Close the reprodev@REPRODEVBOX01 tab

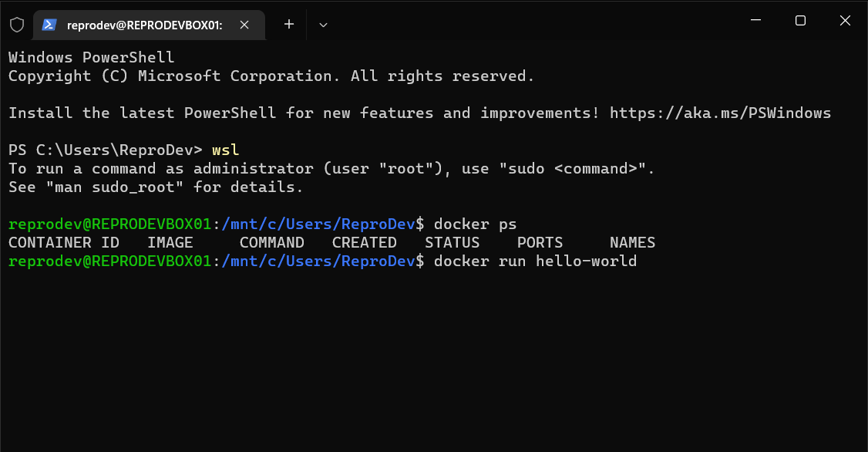[244, 24]
